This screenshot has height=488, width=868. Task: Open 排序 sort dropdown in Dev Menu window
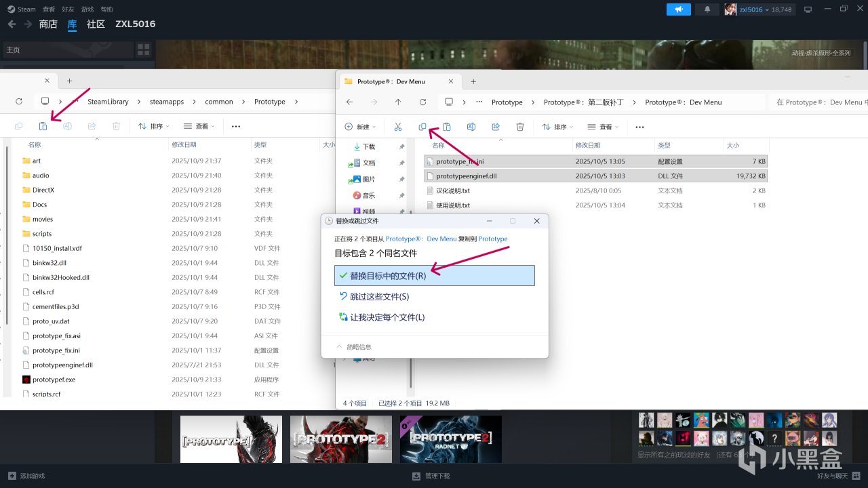point(559,127)
